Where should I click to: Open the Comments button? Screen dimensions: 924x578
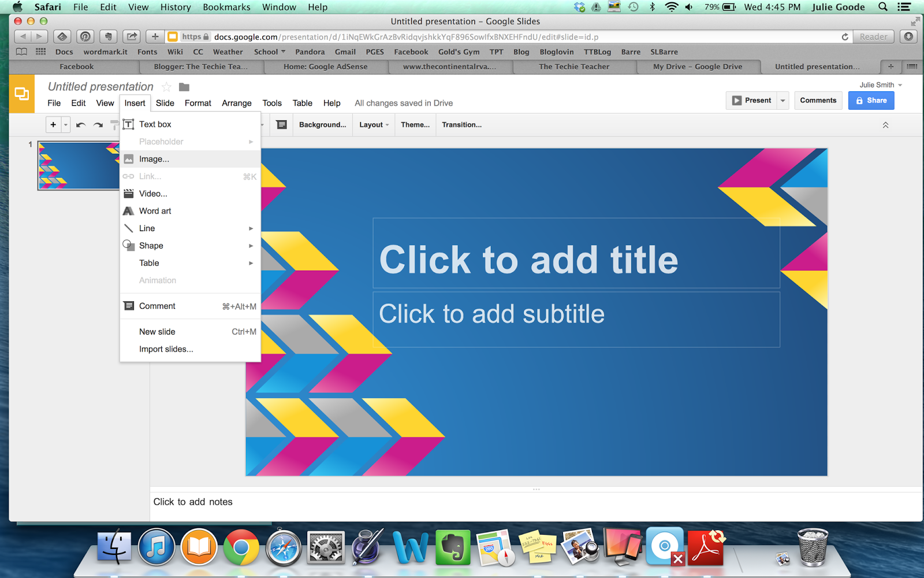click(818, 101)
